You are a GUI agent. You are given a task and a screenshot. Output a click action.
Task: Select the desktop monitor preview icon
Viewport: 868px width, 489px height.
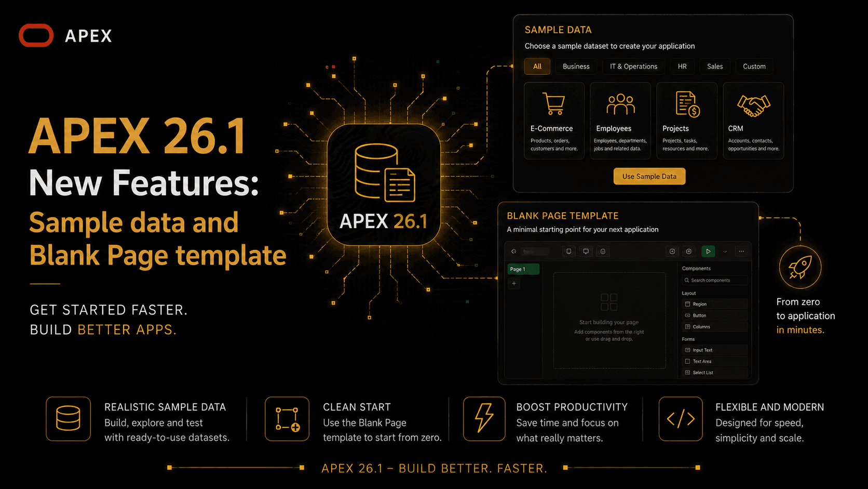tap(586, 252)
